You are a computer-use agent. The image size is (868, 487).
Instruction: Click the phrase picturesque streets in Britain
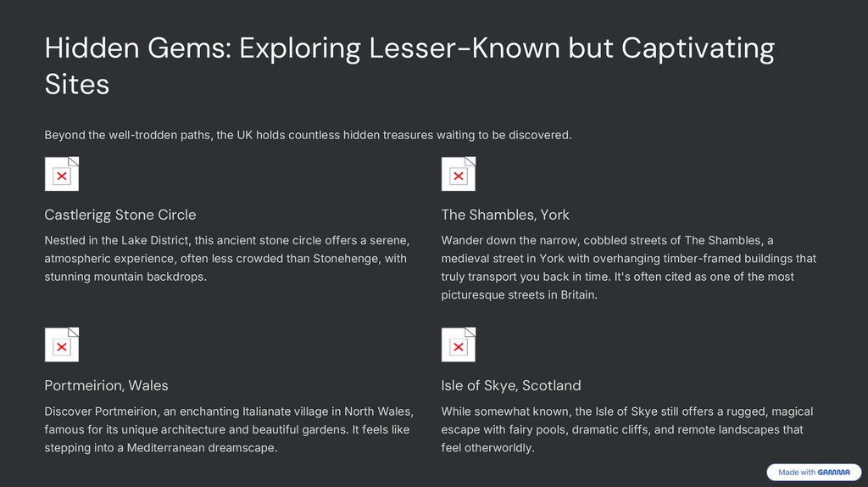tap(519, 295)
